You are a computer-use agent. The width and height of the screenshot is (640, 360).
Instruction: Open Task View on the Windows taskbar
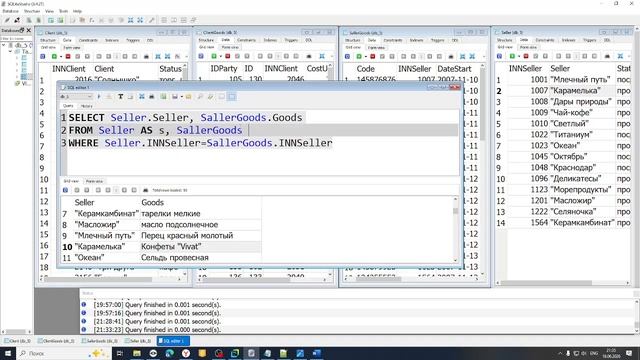click(120, 353)
